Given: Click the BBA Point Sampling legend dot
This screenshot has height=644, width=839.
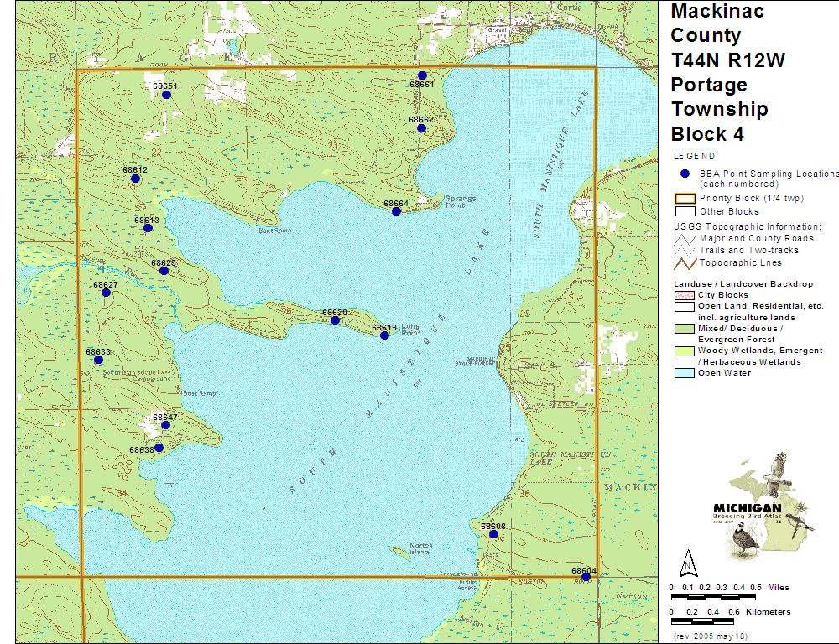Looking at the screenshot, I should [684, 174].
